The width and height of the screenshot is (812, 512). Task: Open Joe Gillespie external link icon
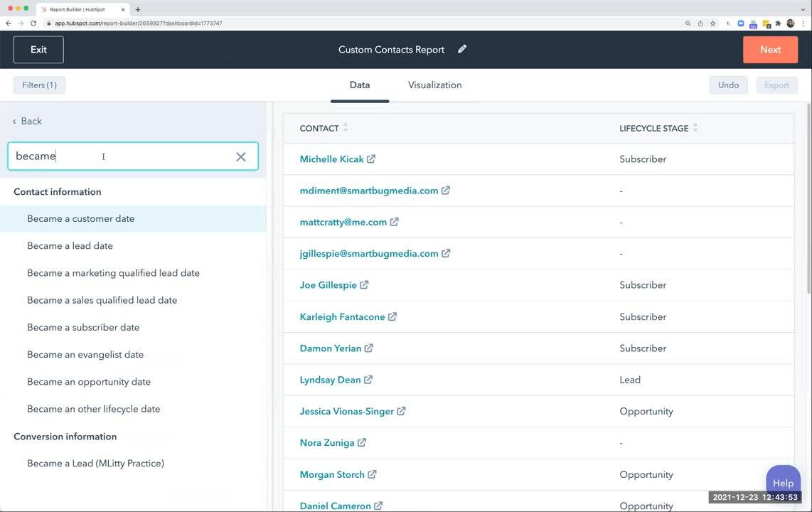coord(364,284)
